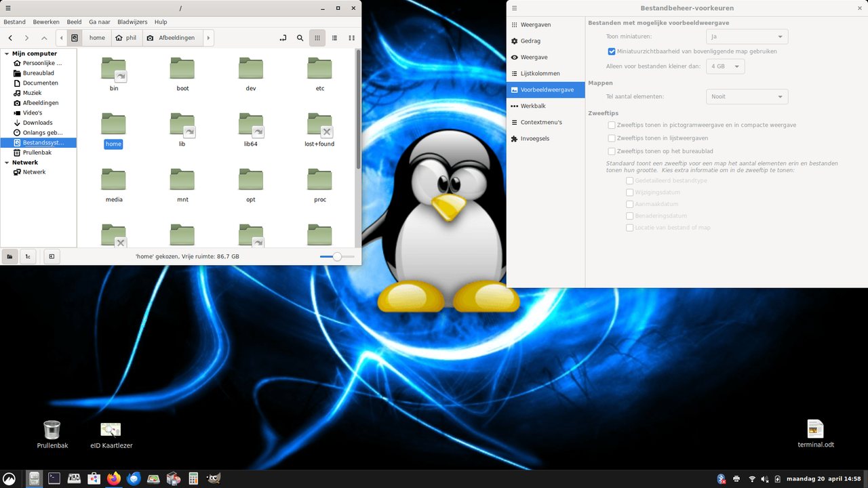Adjust the icon zoom slider
The image size is (868, 488).
[337, 256]
